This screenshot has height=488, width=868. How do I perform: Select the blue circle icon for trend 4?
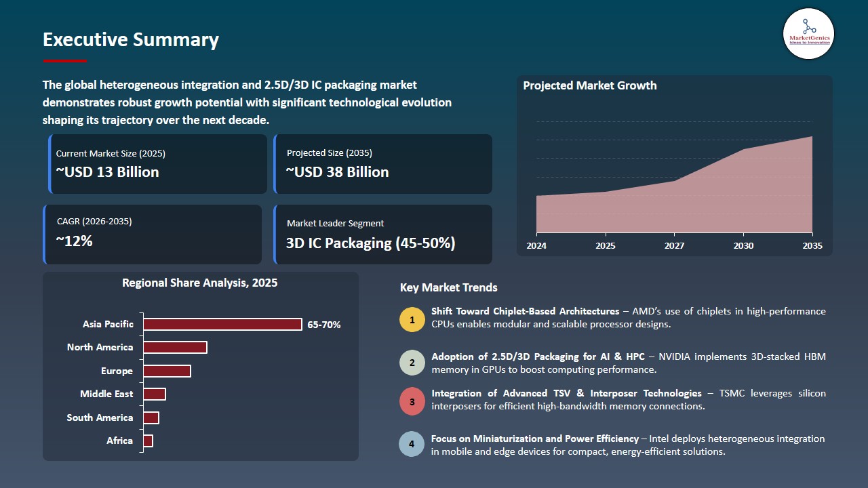click(x=412, y=444)
